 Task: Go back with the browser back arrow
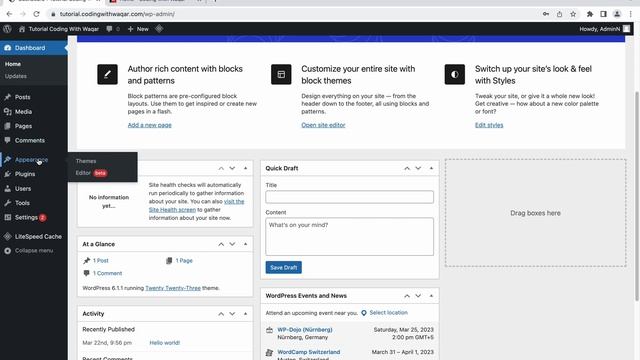click(9, 14)
